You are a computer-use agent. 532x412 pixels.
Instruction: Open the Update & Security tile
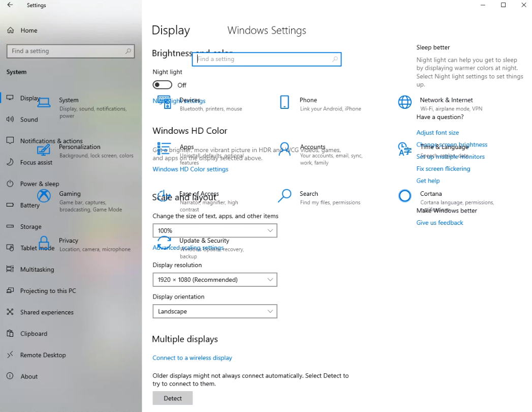(201, 248)
